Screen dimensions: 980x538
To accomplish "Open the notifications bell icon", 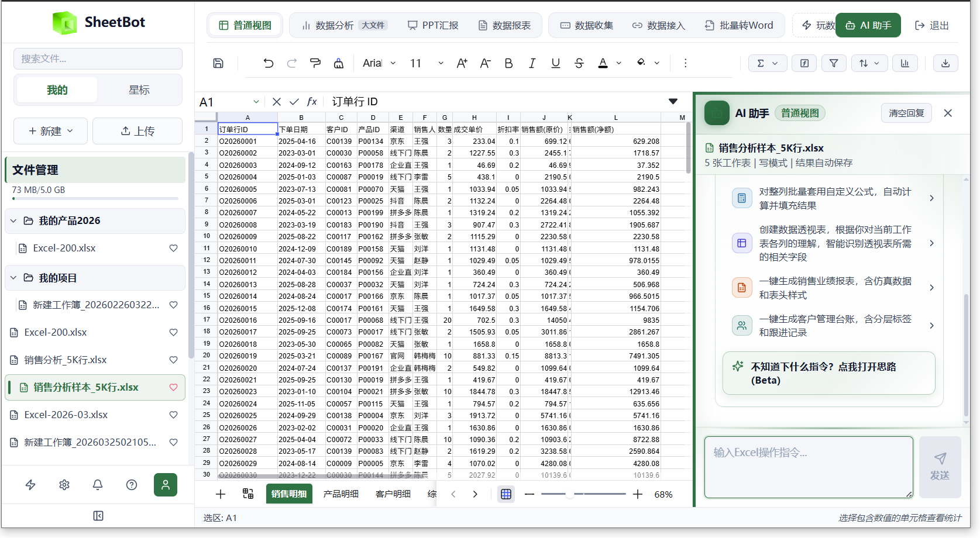I will click(98, 485).
